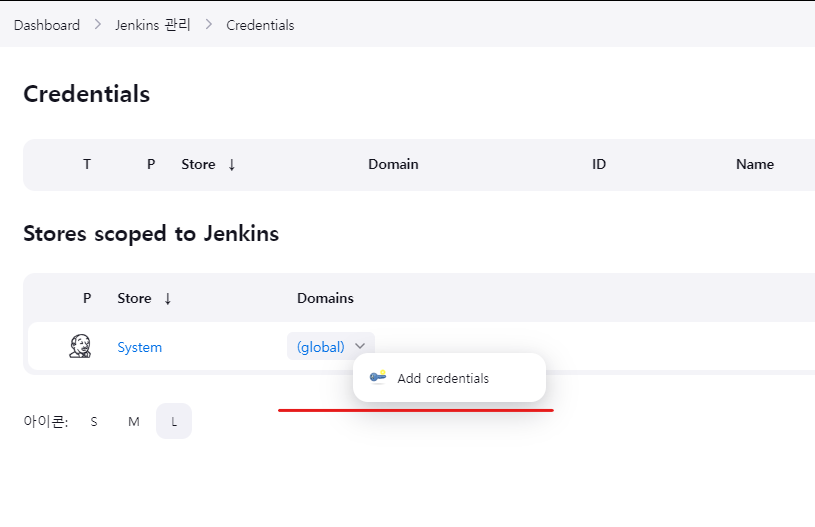This screenshot has height=527, width=815.
Task: Sort Credentials table by Store column
Action: [208, 164]
